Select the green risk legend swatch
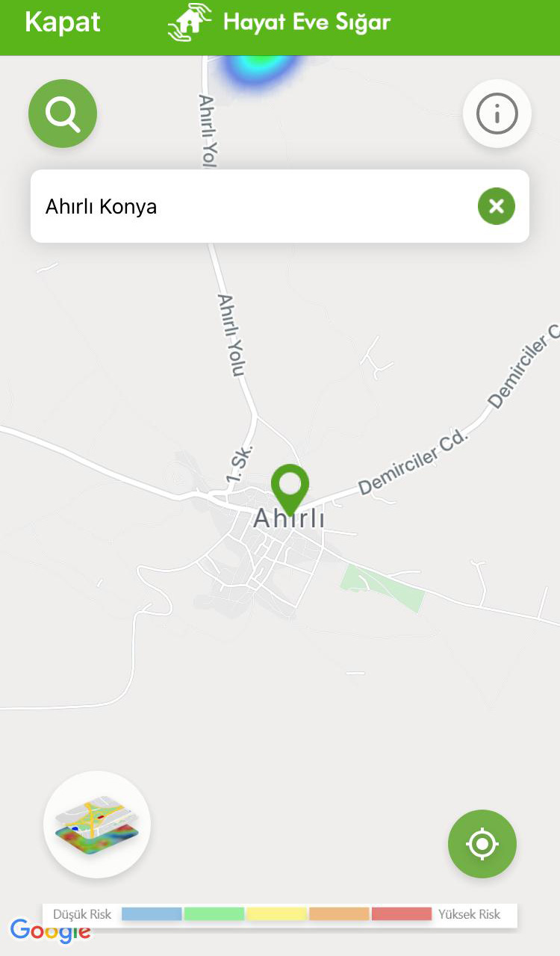This screenshot has height=956, width=560. (214, 913)
